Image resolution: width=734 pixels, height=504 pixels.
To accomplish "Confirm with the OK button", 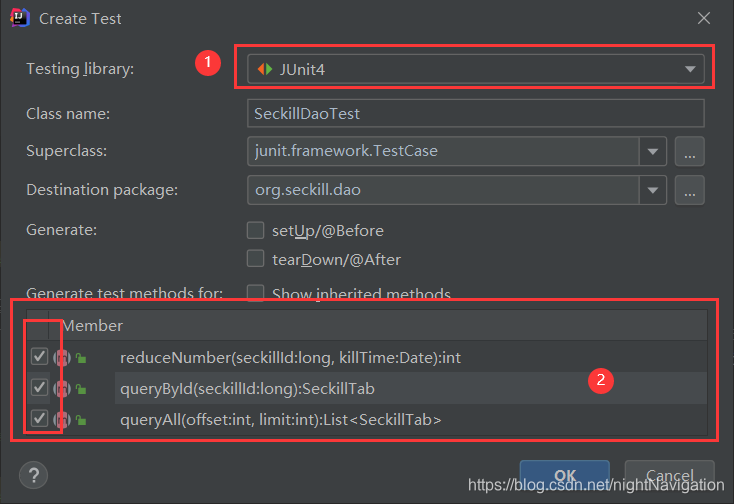I will 565,475.
